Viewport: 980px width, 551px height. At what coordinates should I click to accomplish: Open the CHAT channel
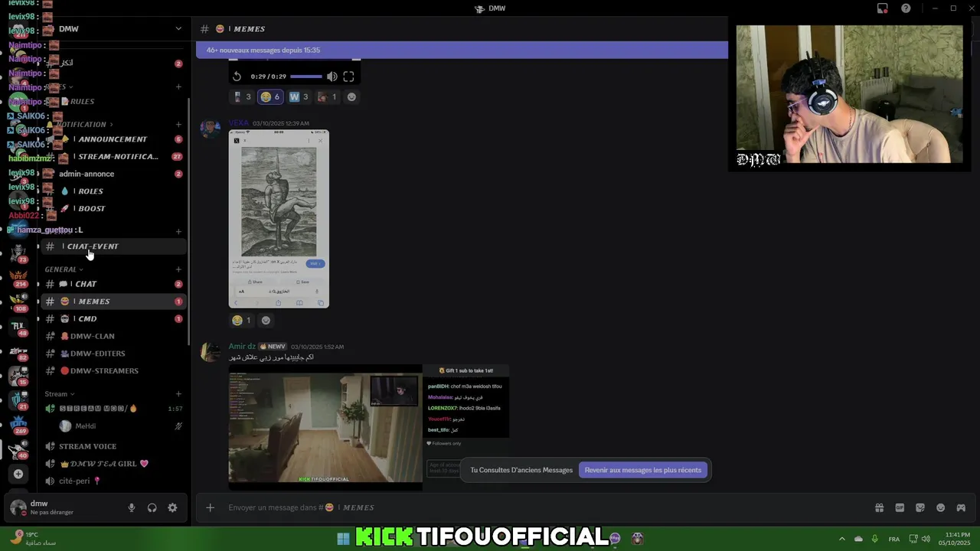(114, 284)
